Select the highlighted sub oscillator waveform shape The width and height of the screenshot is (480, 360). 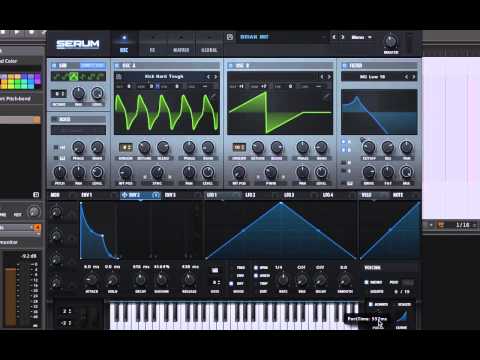74,77
